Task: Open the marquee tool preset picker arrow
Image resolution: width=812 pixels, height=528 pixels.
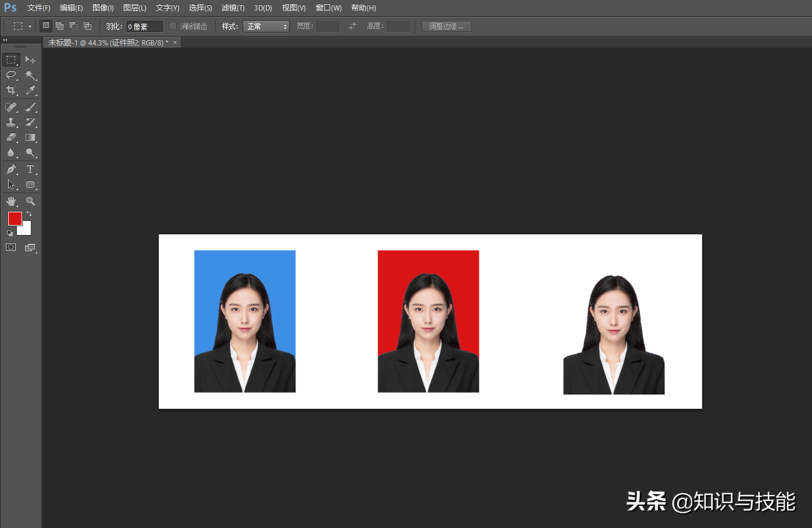Action: (30, 26)
